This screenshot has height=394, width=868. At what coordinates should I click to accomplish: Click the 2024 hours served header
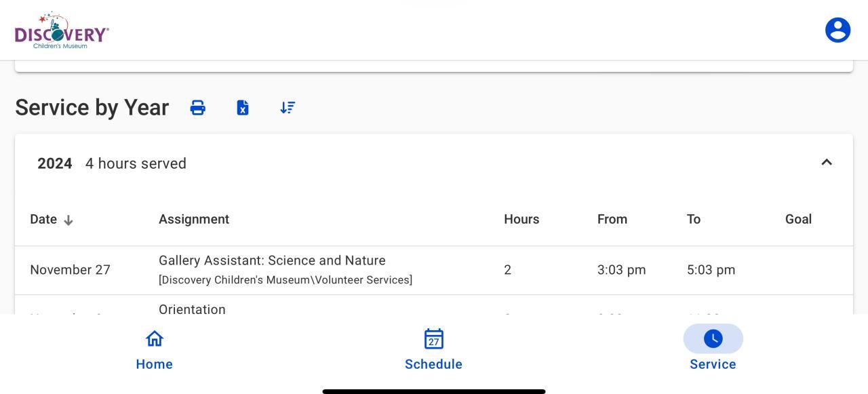112,163
